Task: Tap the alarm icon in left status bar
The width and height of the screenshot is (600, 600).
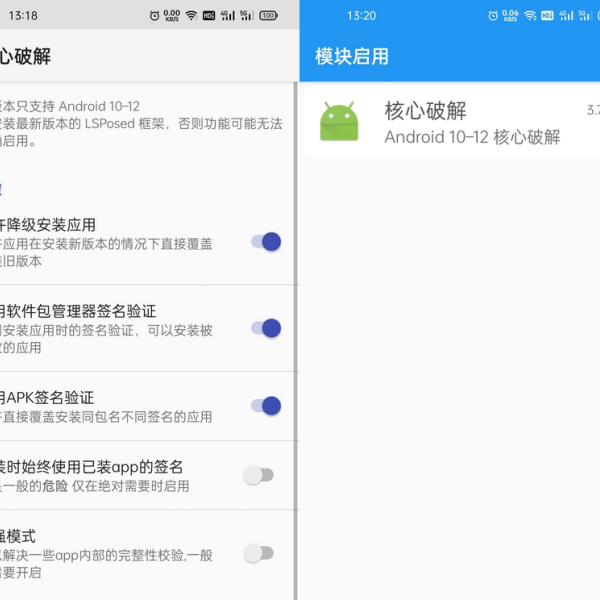Action: pyautogui.click(x=154, y=16)
